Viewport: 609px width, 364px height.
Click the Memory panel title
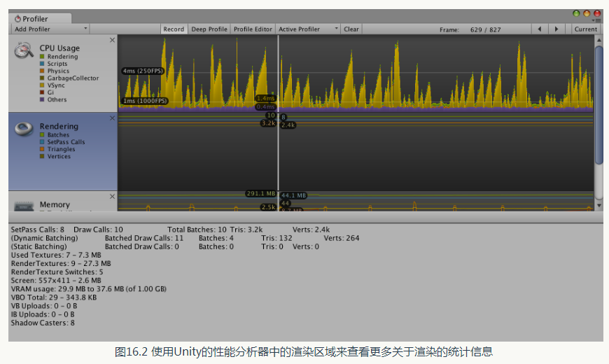pyautogui.click(x=55, y=204)
